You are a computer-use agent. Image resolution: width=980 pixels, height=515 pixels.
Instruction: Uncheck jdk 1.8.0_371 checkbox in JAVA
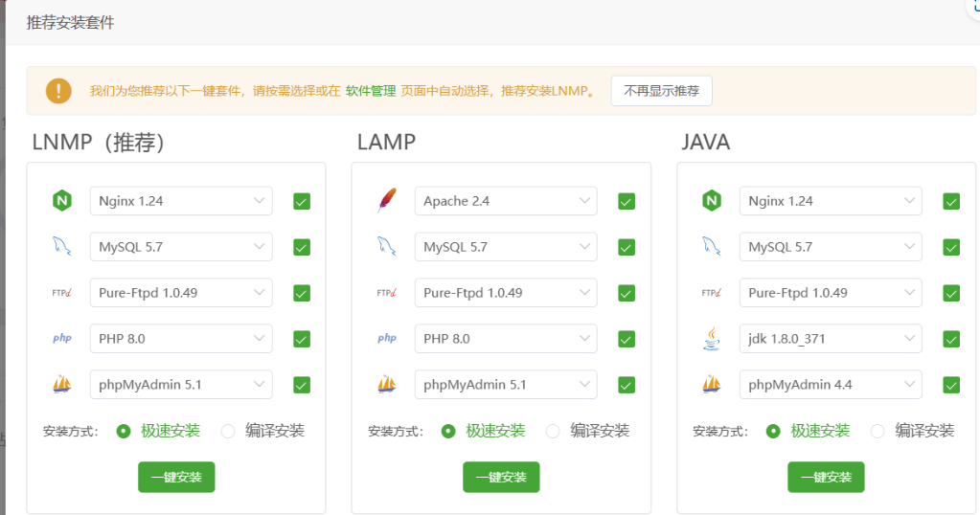tap(951, 339)
